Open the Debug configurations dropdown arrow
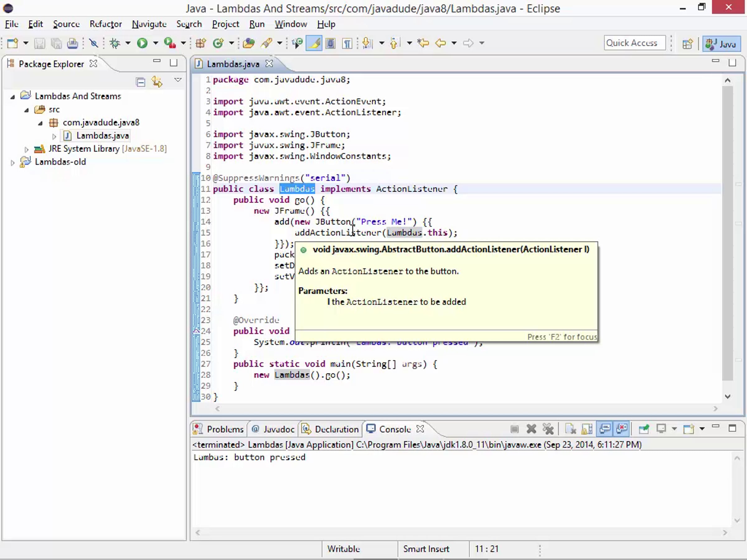Screen dimensions: 747x560 (x=128, y=43)
